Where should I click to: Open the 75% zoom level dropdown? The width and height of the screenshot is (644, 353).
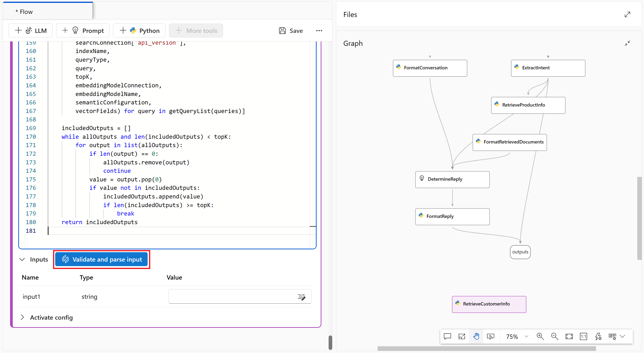point(517,336)
